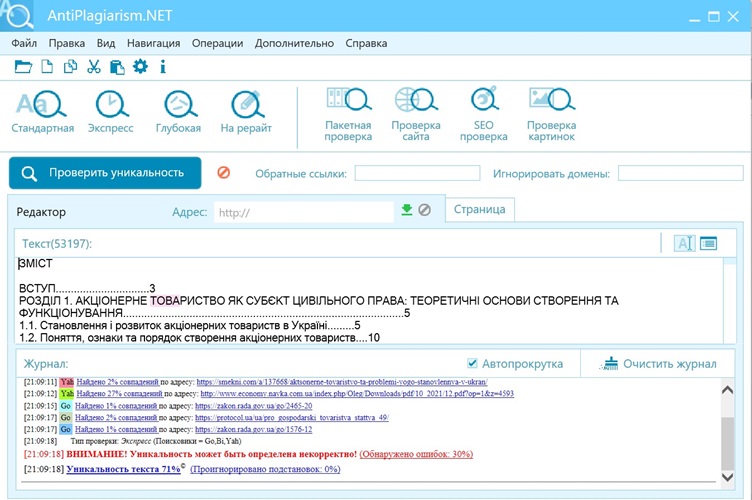
Task: Create a new document via blank page icon
Action: point(47,67)
